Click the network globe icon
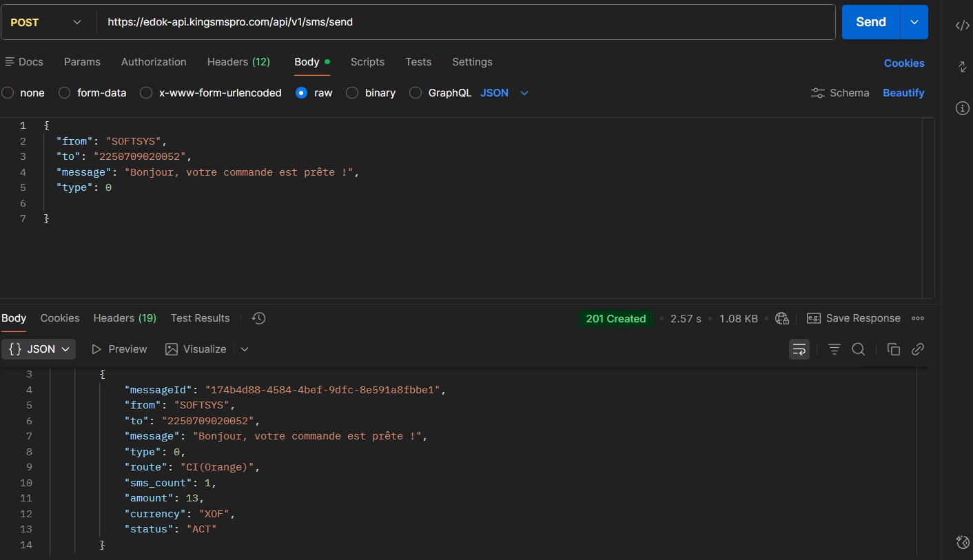 [781, 318]
